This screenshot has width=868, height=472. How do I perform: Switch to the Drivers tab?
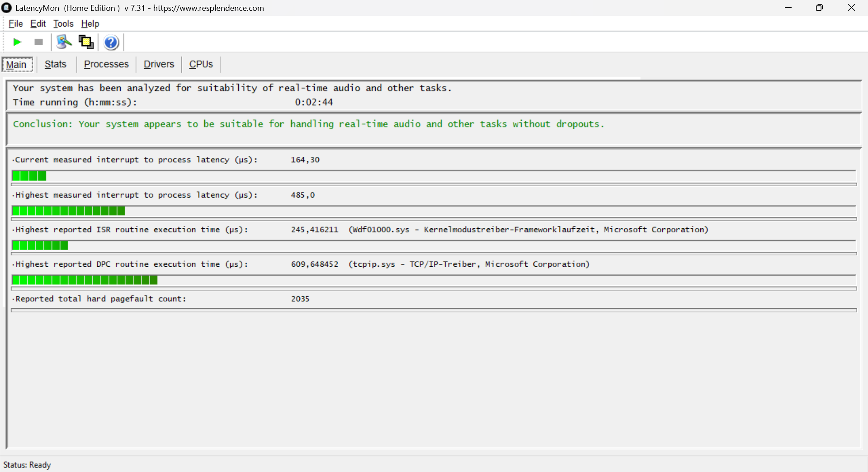[x=159, y=64]
